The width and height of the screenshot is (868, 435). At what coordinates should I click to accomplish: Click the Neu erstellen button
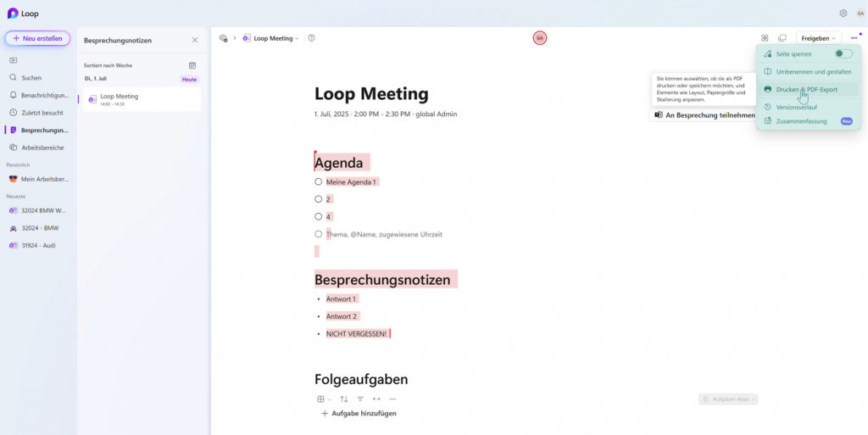coord(37,39)
